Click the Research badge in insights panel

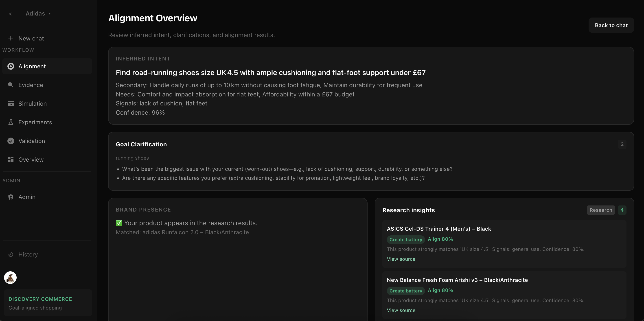coord(600,210)
